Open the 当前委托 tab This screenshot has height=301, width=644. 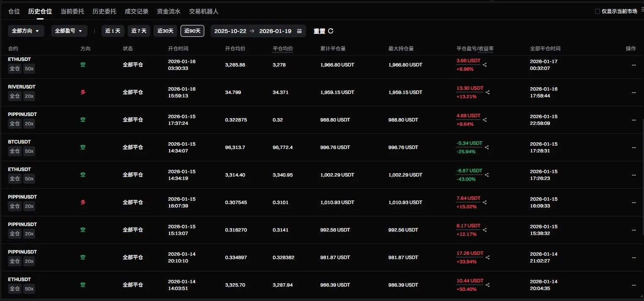(x=72, y=11)
